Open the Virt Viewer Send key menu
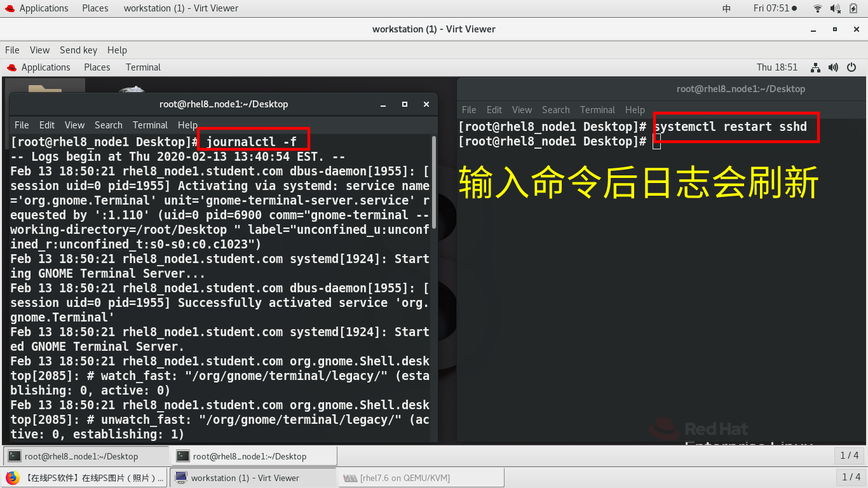The height and width of the screenshot is (488, 868). pos(78,50)
